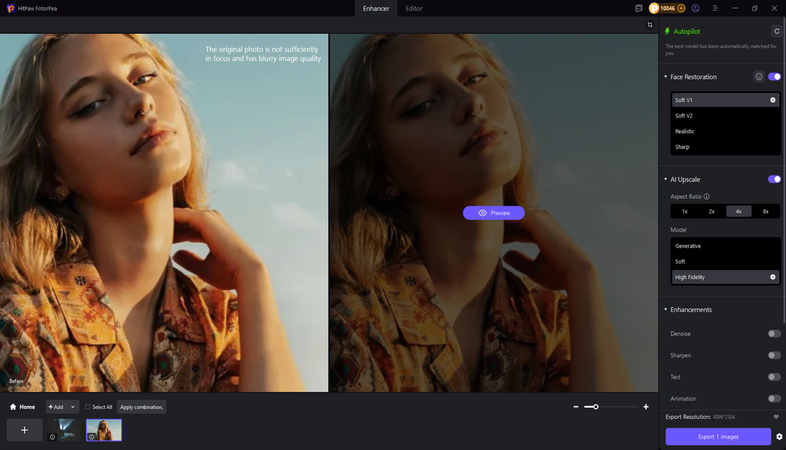Image resolution: width=786 pixels, height=450 pixels.
Task: Set upscale ratio to 8x
Action: (765, 211)
